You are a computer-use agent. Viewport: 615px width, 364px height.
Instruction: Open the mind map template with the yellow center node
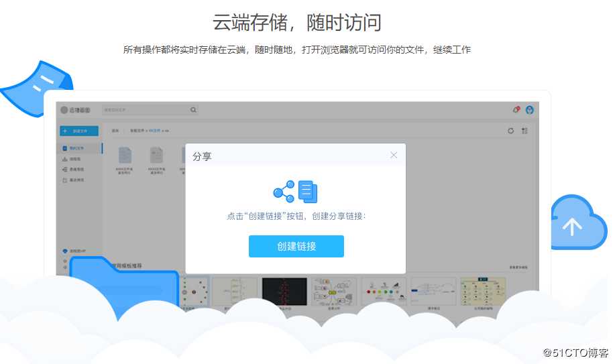(x=334, y=292)
